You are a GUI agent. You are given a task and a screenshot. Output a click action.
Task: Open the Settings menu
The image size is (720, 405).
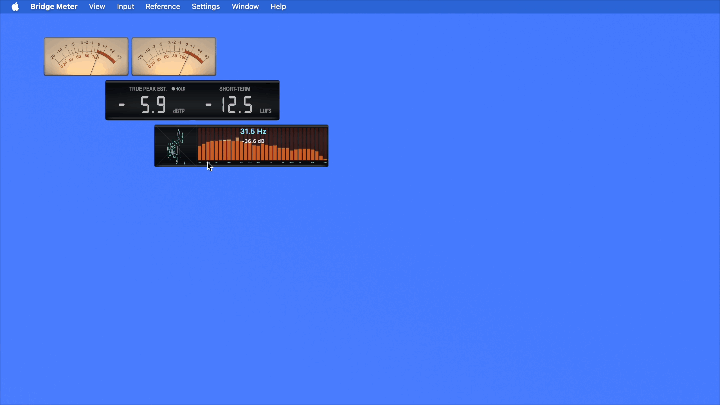click(x=206, y=6)
